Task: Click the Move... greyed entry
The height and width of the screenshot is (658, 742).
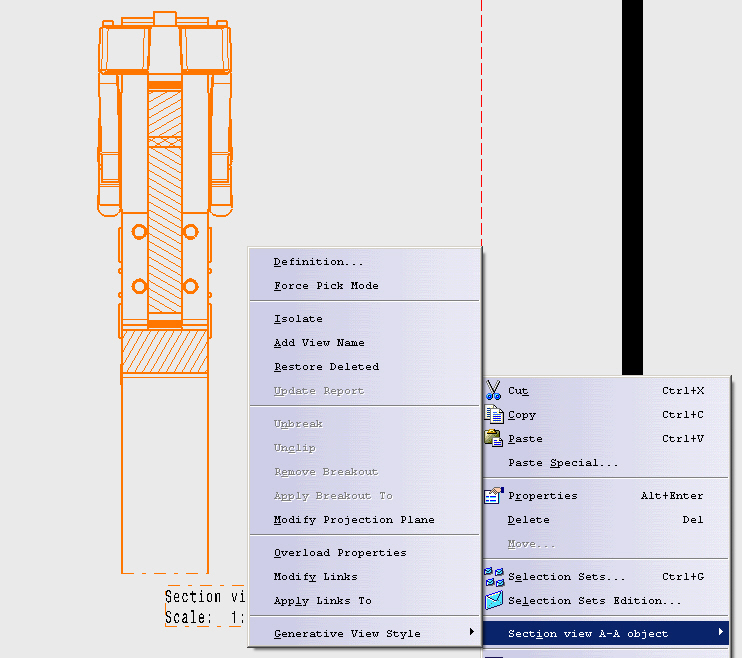Action: [531, 543]
